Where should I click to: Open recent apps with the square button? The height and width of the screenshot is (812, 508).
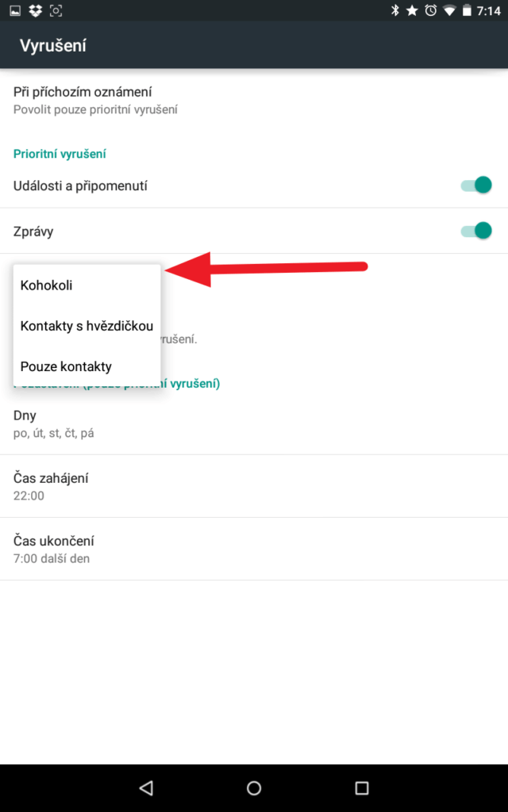(361, 787)
